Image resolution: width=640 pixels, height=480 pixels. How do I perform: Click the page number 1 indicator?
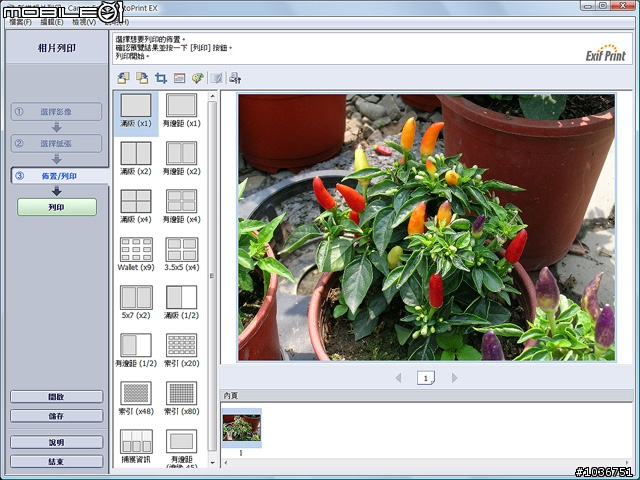point(426,378)
